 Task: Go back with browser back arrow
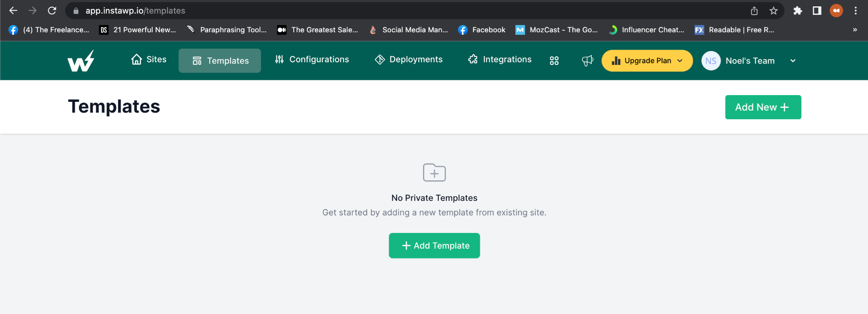click(x=13, y=11)
